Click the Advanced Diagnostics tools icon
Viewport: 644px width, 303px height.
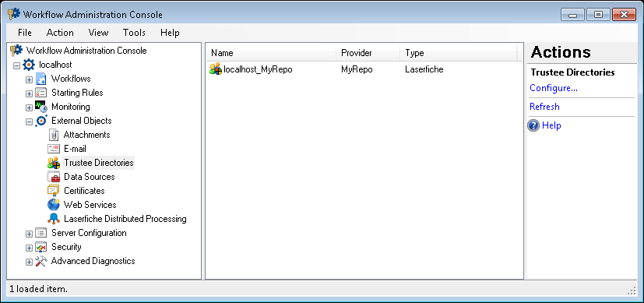[41, 261]
